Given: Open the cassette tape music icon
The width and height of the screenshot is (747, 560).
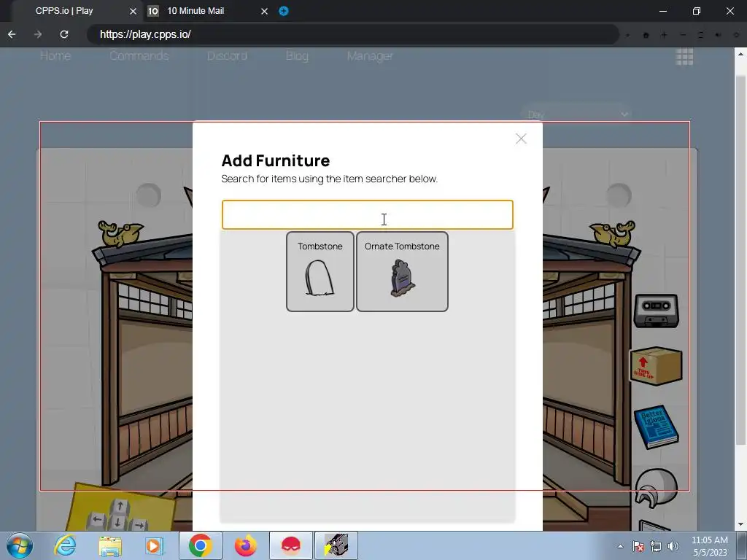Looking at the screenshot, I should [657, 311].
